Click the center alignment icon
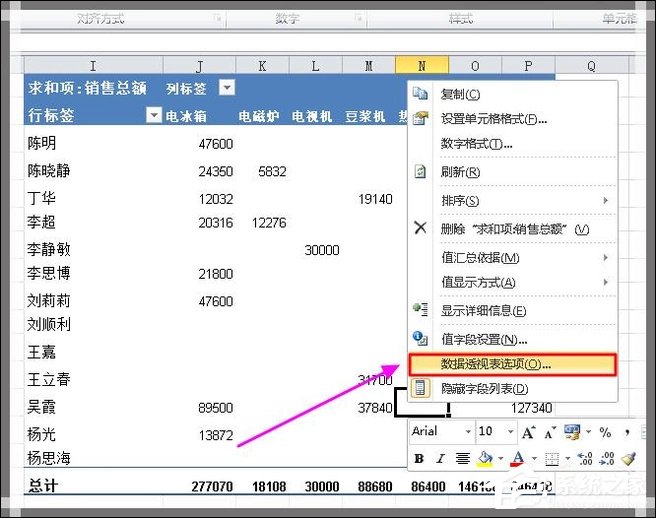Screen dimensions: 656x518 463,459
